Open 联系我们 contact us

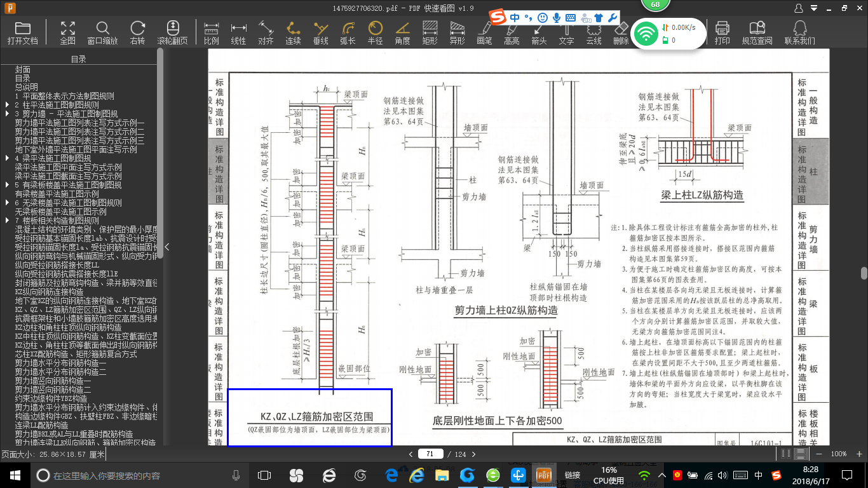pyautogui.click(x=800, y=33)
